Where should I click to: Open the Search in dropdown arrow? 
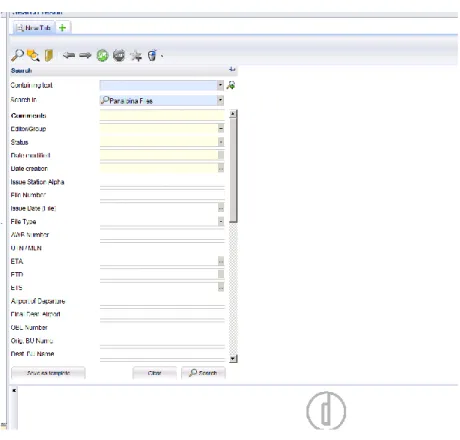(220, 100)
